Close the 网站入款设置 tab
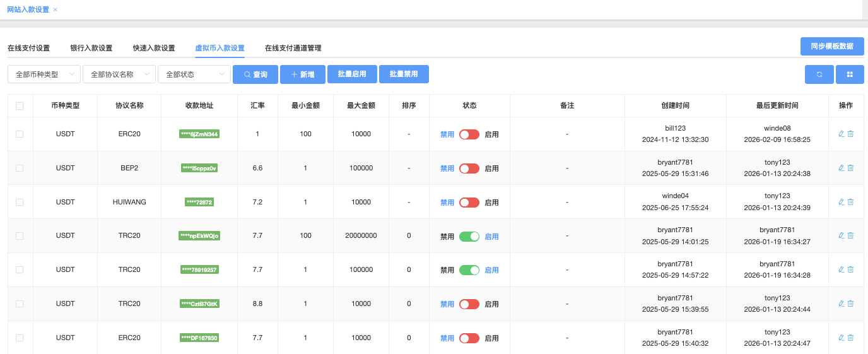 56,9
